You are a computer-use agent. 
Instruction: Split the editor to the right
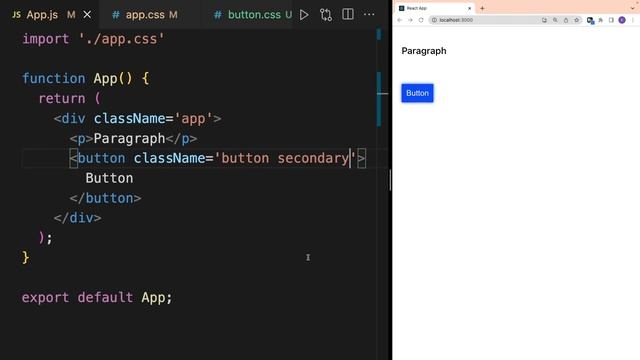click(348, 14)
